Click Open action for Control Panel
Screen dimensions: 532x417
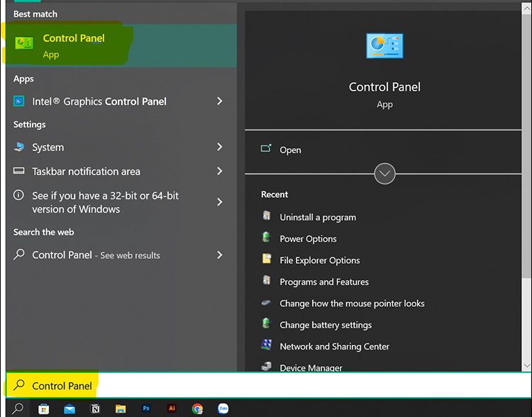(x=290, y=150)
